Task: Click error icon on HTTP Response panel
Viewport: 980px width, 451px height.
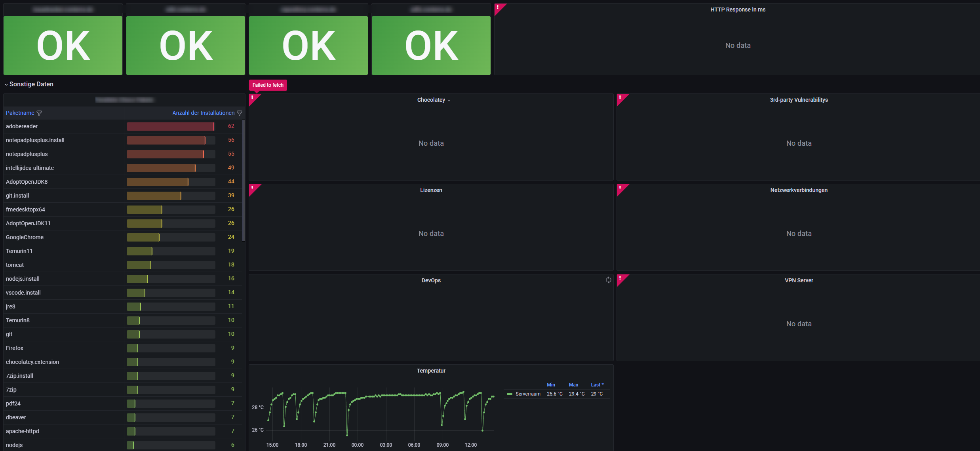Action: click(498, 8)
